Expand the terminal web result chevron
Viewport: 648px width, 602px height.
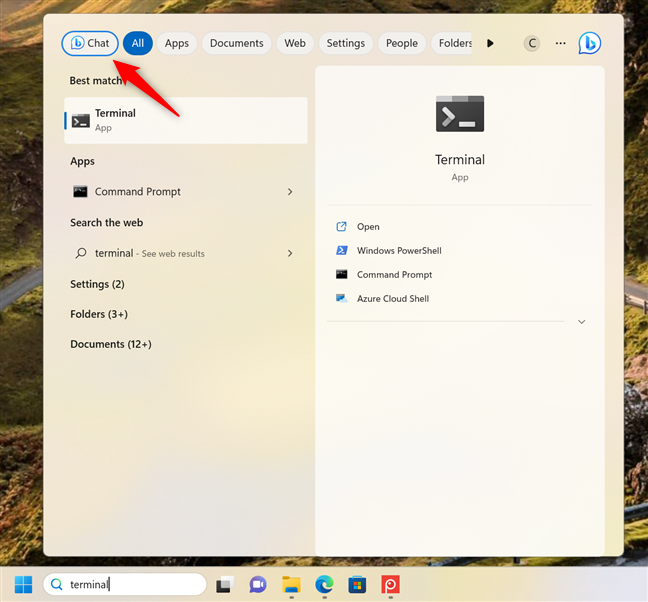290,253
